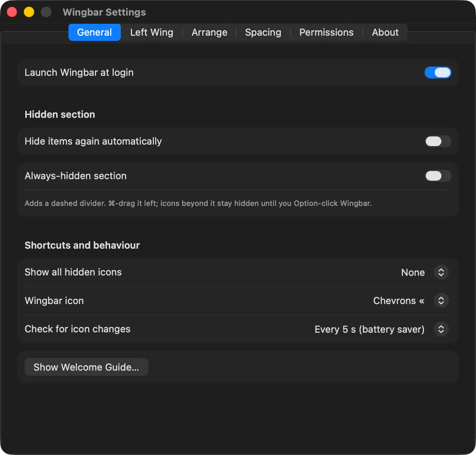The image size is (476, 455).
Task: Click the Launch Wingbar at login label
Action: point(79,72)
